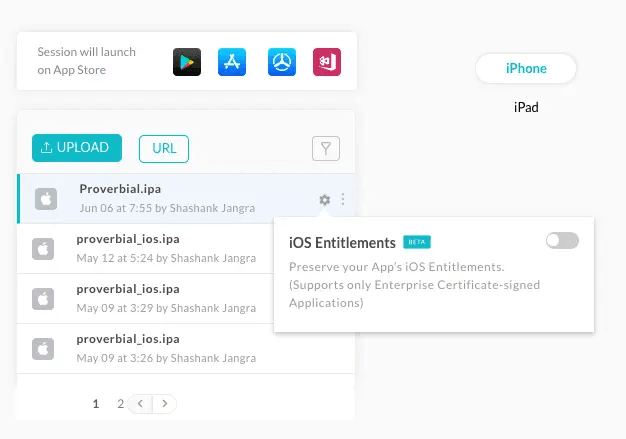The width and height of the screenshot is (626, 439).
Task: Select the pink App Center icon
Action: point(327,61)
